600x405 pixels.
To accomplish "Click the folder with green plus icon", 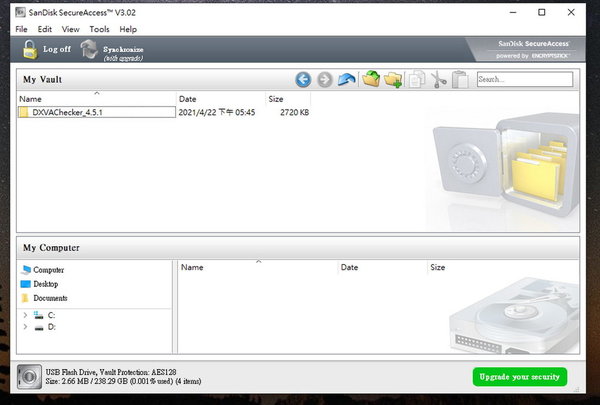I will (393, 80).
